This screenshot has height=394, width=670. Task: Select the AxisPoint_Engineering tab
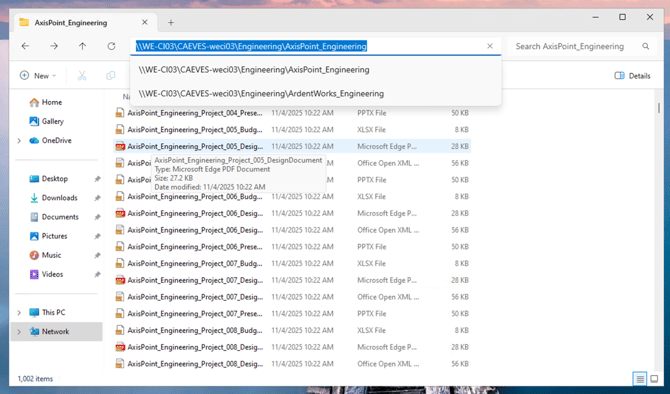(85, 23)
